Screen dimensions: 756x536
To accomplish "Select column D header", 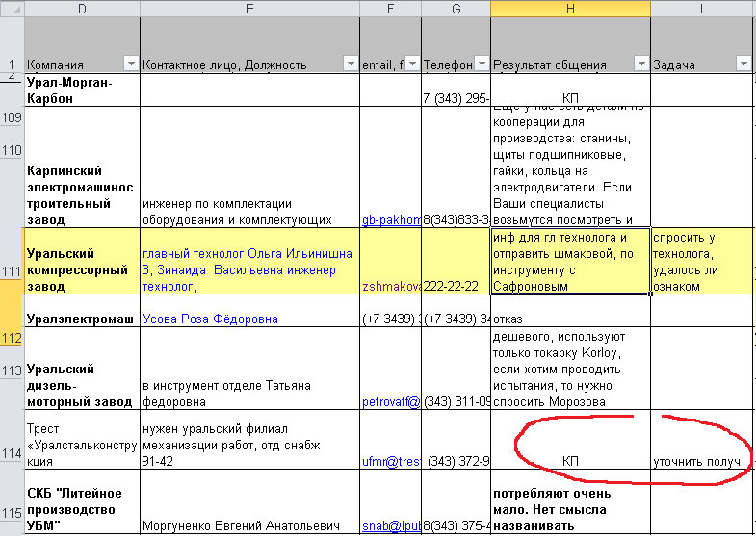I will click(x=82, y=9).
